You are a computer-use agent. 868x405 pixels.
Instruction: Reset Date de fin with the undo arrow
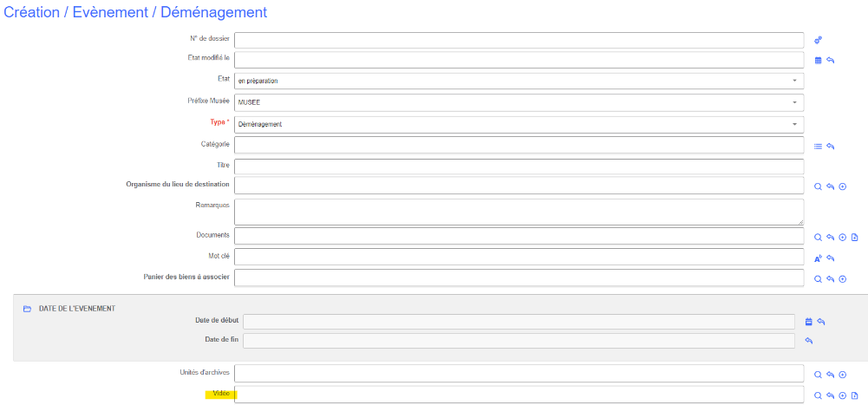coord(808,341)
